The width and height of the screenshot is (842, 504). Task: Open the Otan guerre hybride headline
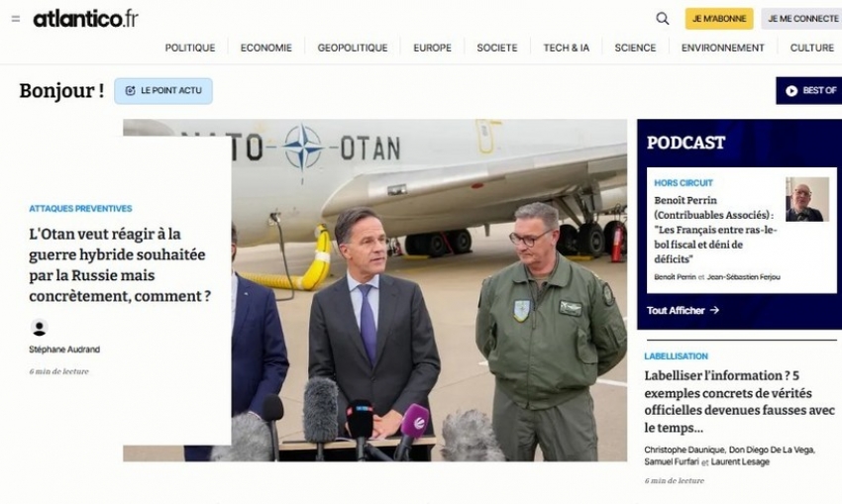[x=120, y=265]
